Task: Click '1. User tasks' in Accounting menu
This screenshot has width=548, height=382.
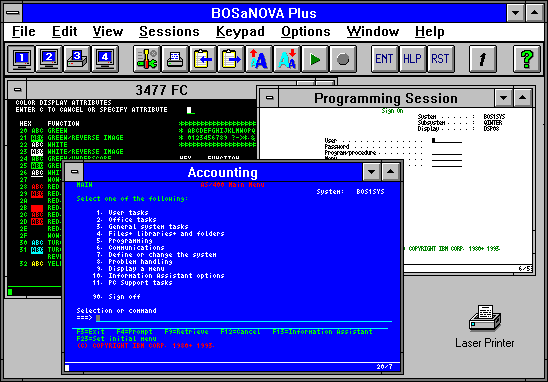Action: click(x=122, y=212)
